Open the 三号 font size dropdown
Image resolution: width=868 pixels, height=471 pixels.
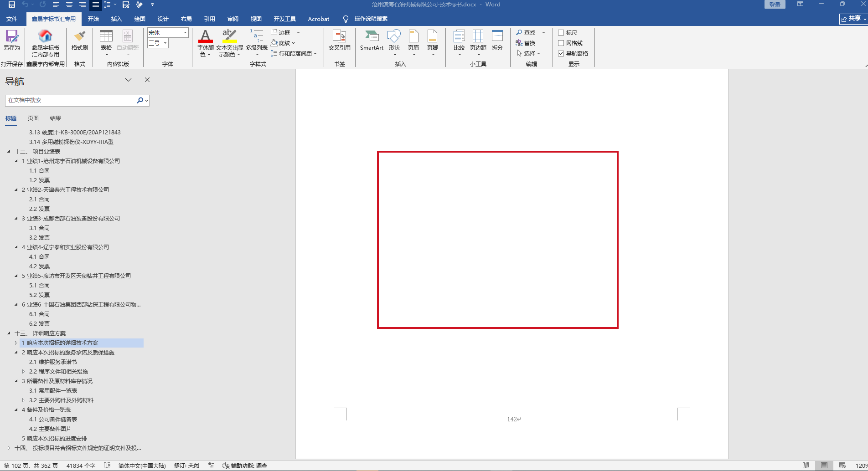165,43
